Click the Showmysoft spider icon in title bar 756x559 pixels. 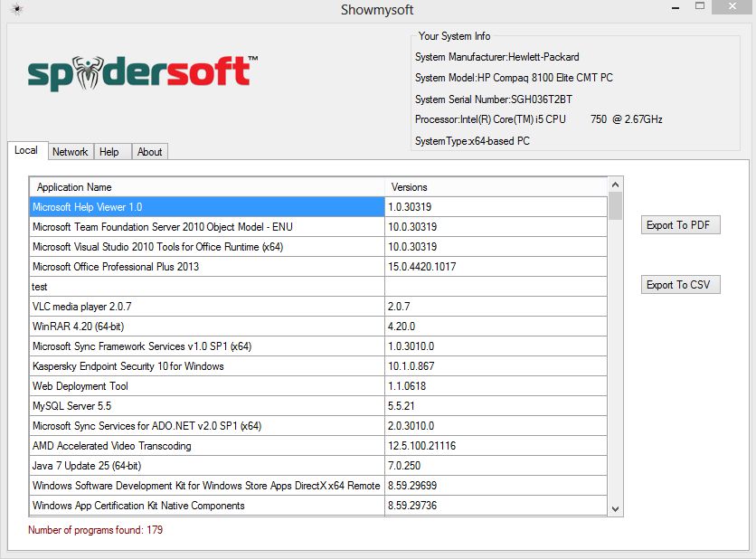coord(16,9)
